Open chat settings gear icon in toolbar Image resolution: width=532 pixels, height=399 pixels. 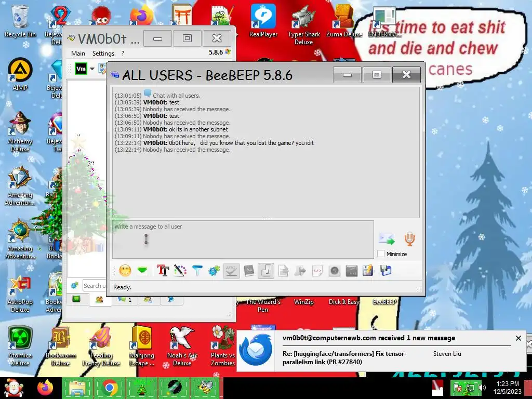click(214, 271)
